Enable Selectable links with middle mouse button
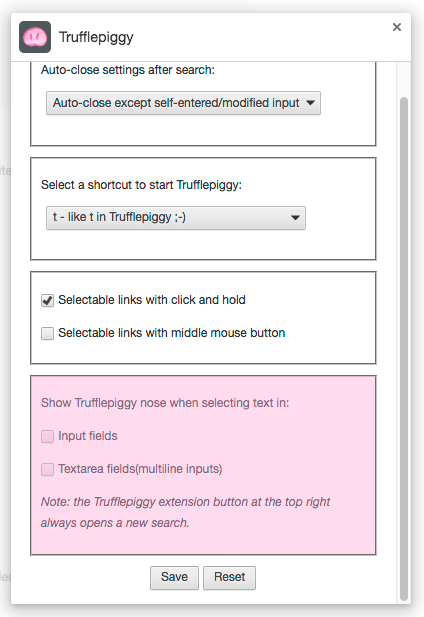 pyautogui.click(x=48, y=333)
